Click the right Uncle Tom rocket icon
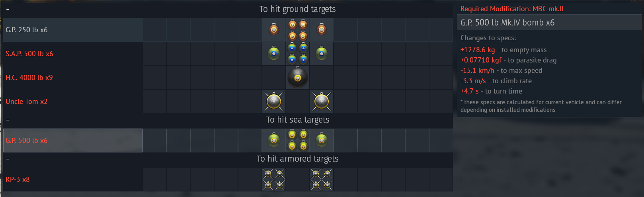The height and width of the screenshot is (197, 644). (x=322, y=101)
